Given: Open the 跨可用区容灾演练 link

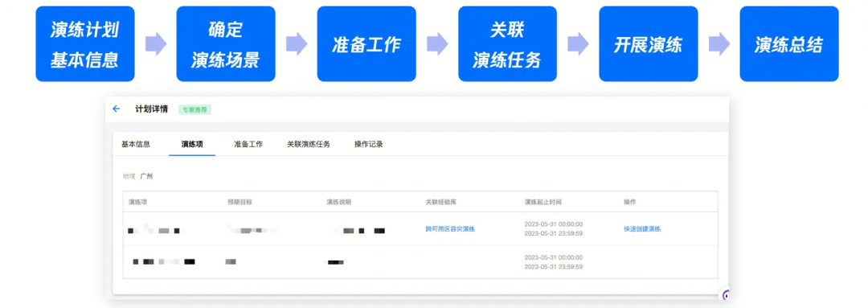Looking at the screenshot, I should (x=450, y=229).
